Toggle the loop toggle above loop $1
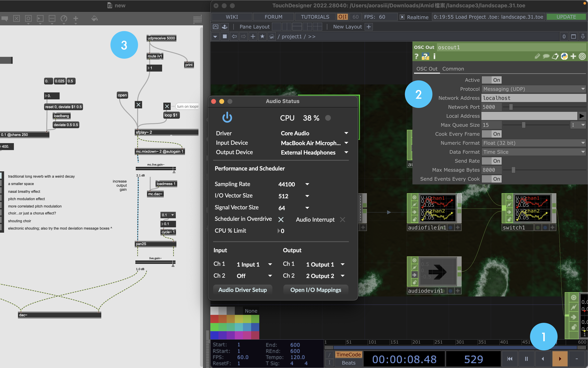Screen dimensions: 588x368 point(167,106)
